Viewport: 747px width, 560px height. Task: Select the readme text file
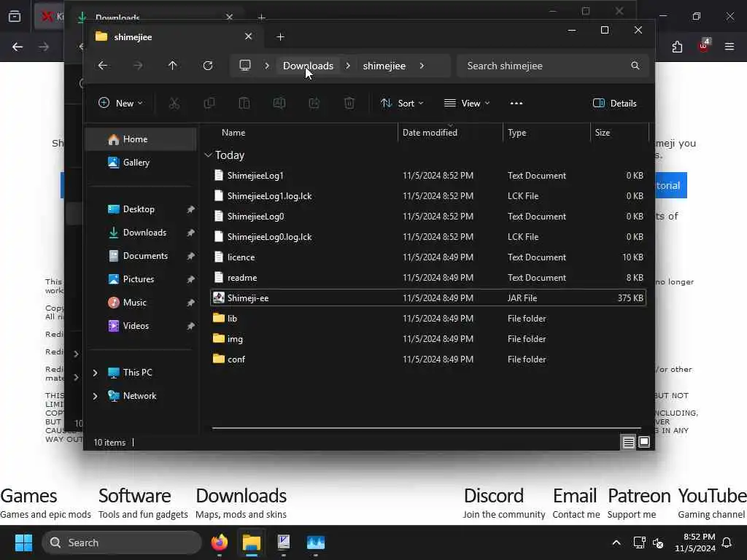427,278
